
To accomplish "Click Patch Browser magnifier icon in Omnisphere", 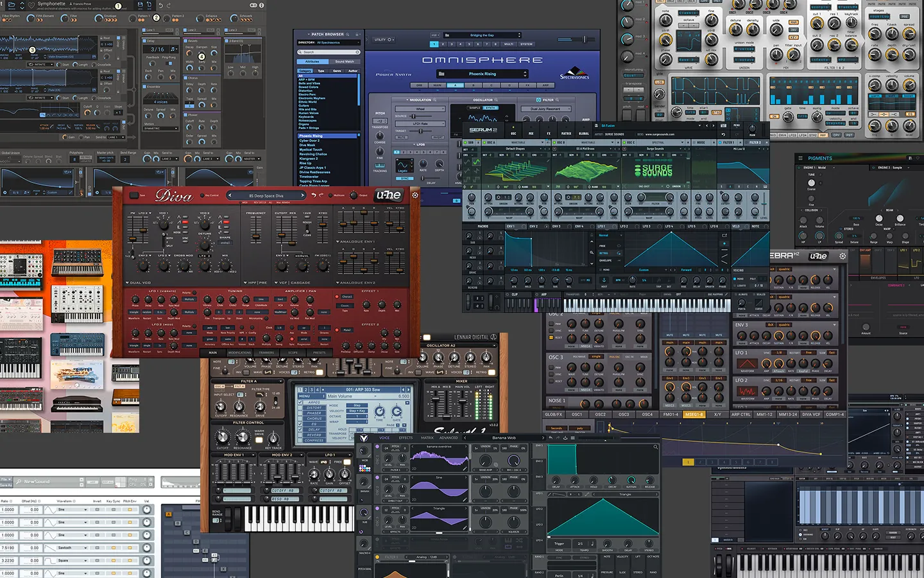I will point(348,35).
